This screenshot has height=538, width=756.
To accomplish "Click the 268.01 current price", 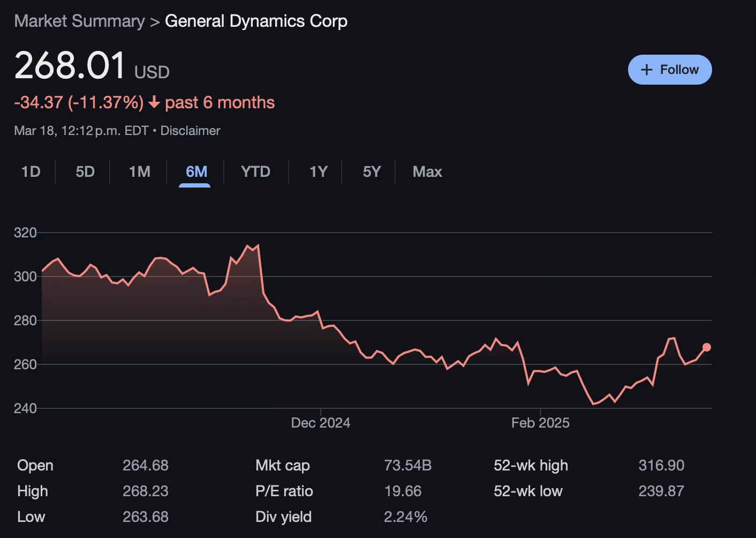I will pos(70,65).
